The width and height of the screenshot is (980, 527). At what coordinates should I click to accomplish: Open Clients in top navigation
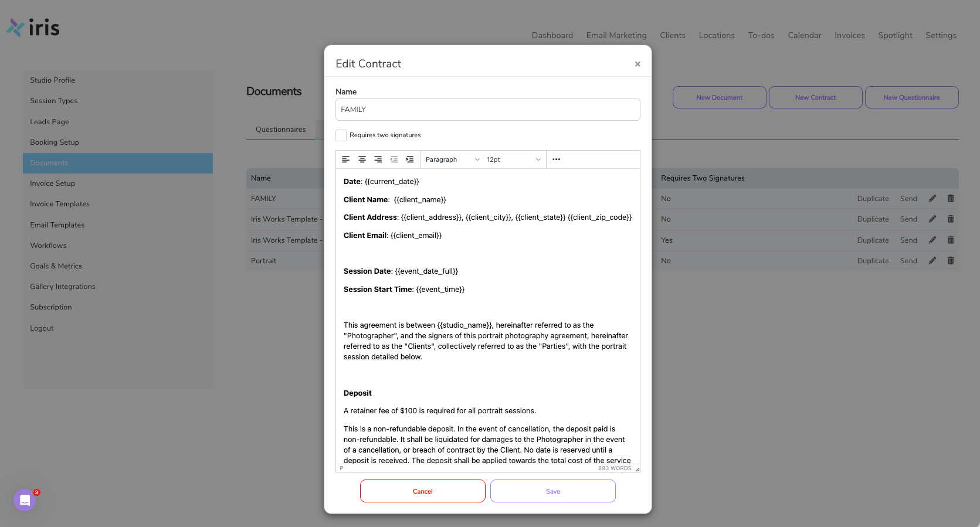tap(672, 35)
